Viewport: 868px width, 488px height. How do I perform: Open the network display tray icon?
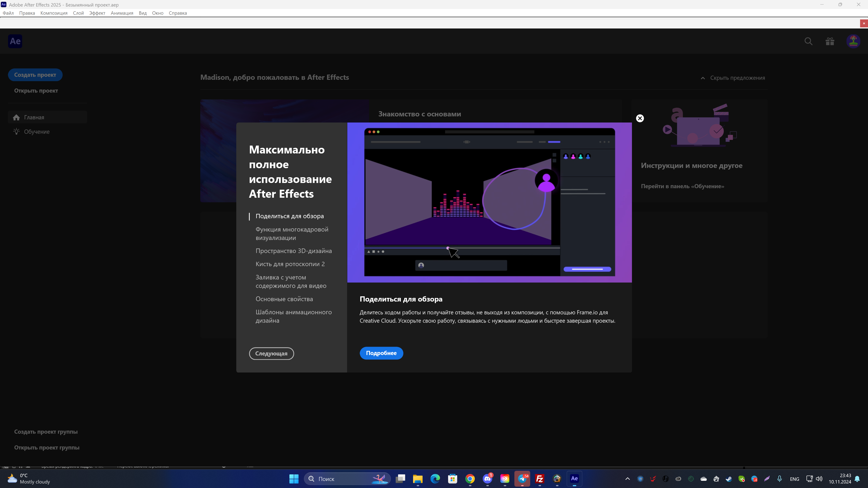click(x=809, y=479)
